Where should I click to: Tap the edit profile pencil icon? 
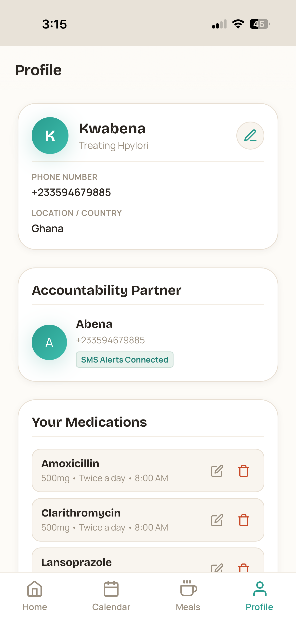click(250, 136)
